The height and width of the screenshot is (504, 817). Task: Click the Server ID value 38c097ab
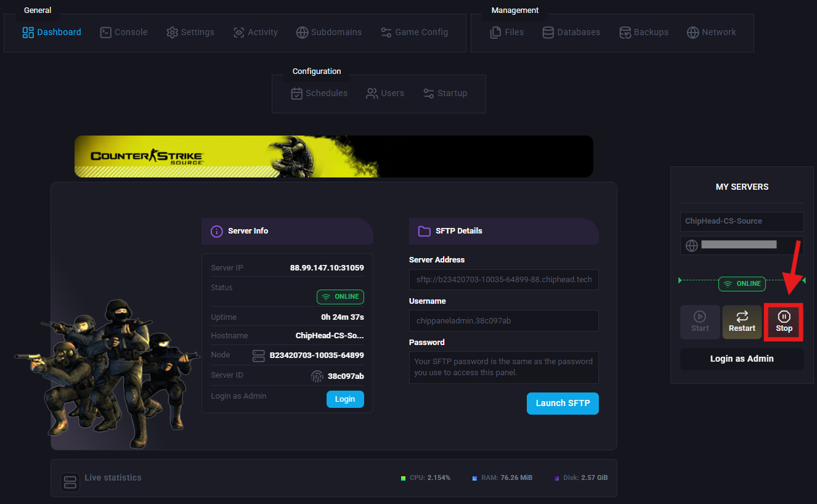(x=346, y=376)
